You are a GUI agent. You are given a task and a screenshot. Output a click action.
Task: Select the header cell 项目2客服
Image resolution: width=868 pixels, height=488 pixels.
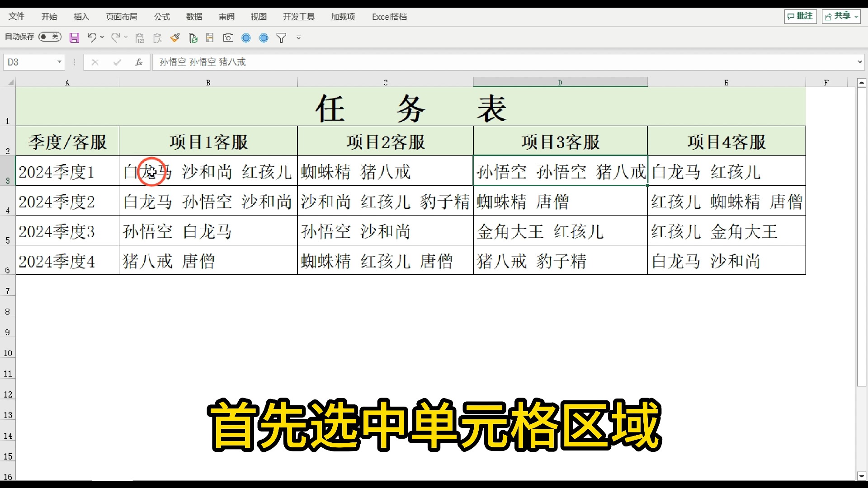tap(386, 141)
